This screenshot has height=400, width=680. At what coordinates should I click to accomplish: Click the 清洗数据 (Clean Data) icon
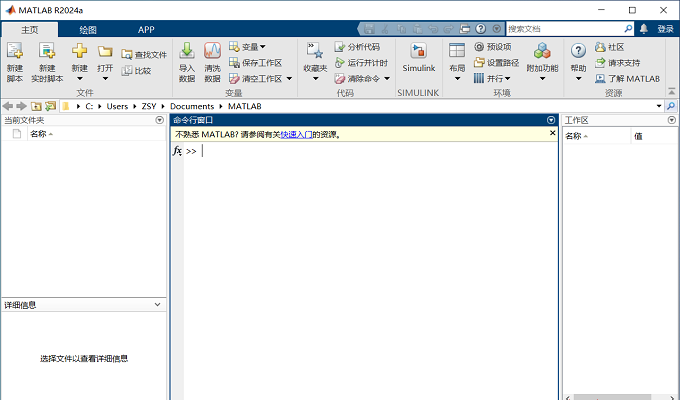pos(212,51)
